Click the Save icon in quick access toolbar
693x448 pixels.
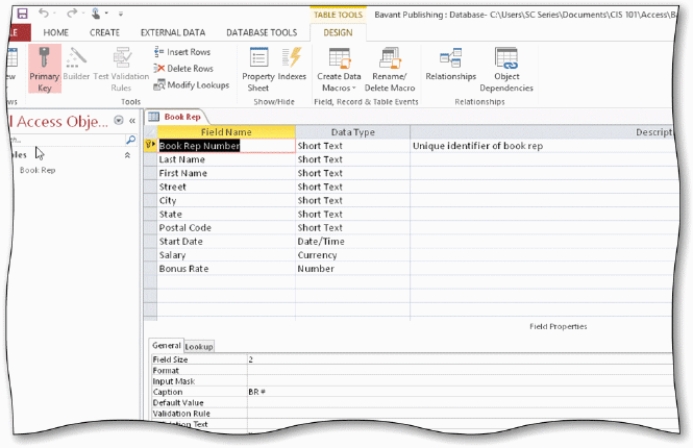[23, 14]
